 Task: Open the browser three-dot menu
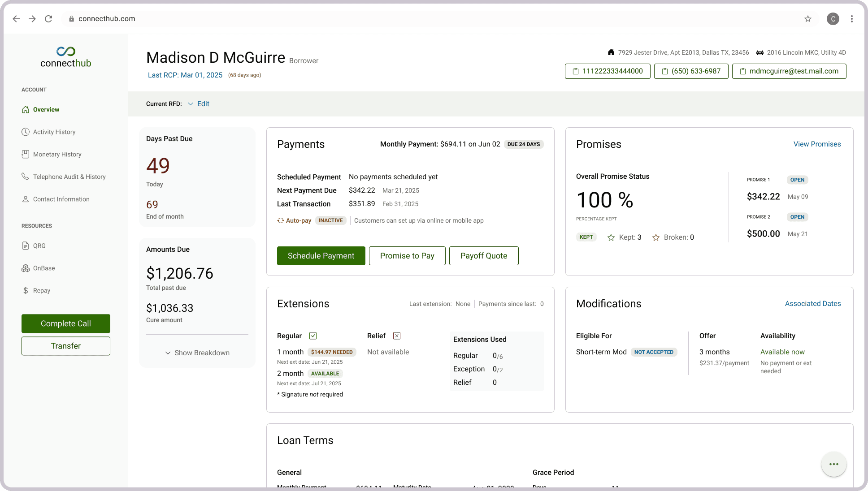click(x=852, y=19)
